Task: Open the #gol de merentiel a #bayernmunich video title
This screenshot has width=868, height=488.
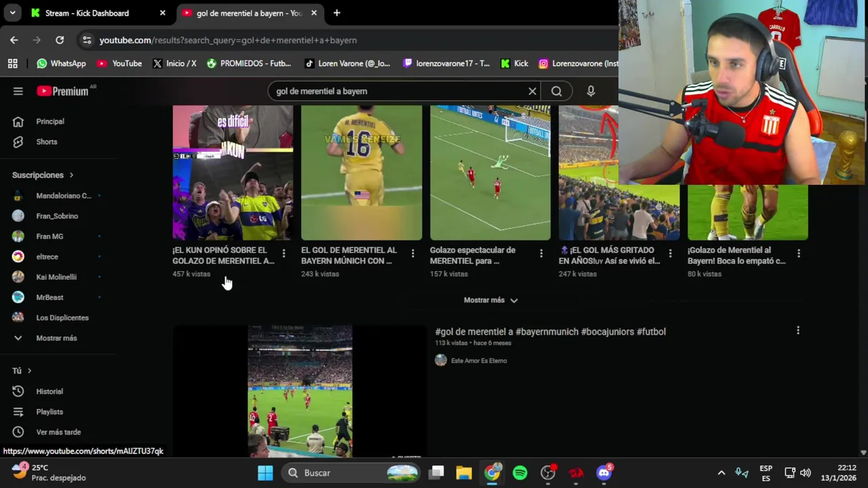Action: 550,331
